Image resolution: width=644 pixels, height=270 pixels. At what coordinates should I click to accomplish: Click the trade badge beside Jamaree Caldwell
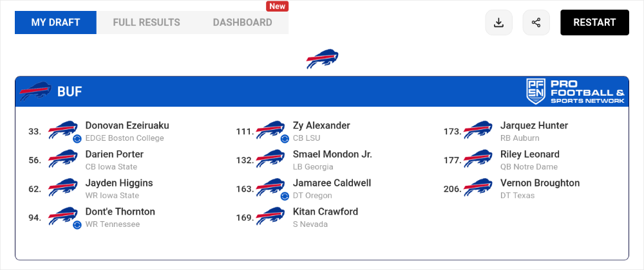pyautogui.click(x=285, y=196)
